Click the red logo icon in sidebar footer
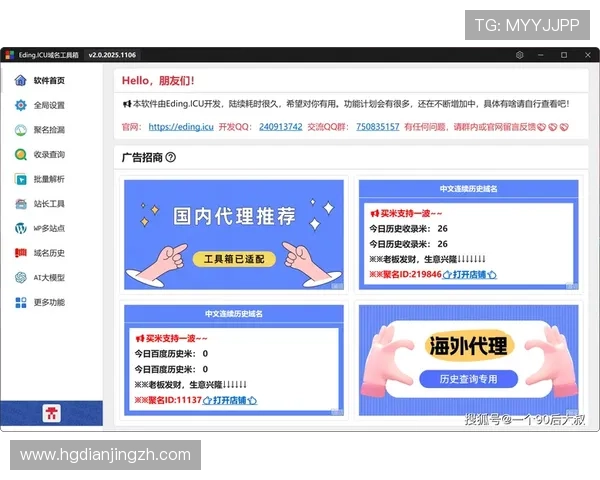Image resolution: width=600 pixels, height=480 pixels. coord(51,413)
